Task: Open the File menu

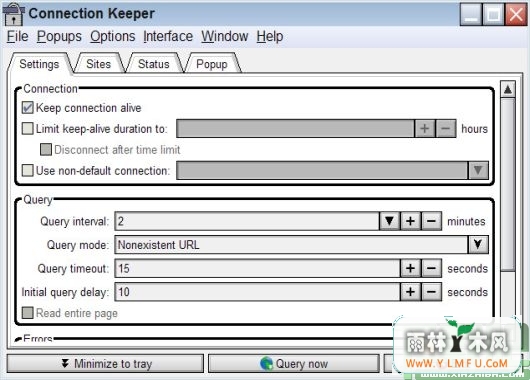Action: point(17,36)
